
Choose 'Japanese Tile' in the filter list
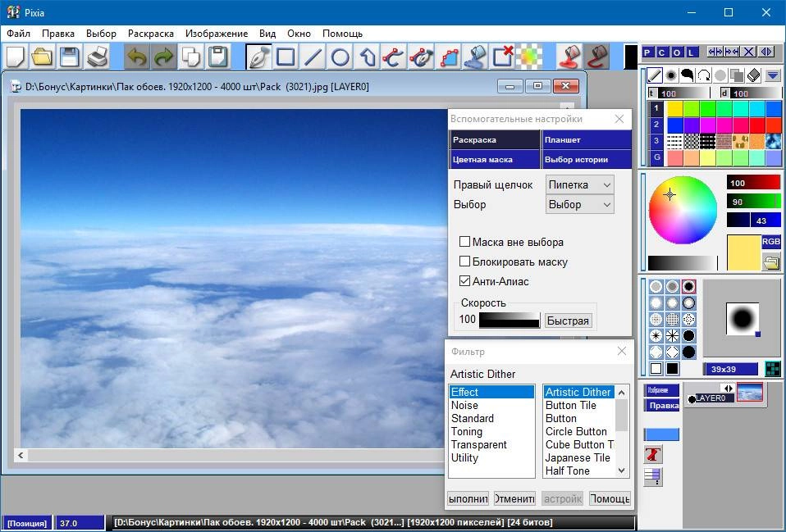578,457
